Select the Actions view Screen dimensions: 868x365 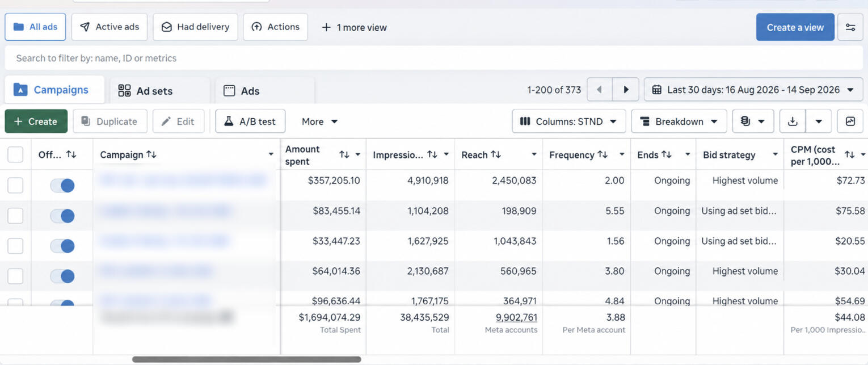[276, 27]
